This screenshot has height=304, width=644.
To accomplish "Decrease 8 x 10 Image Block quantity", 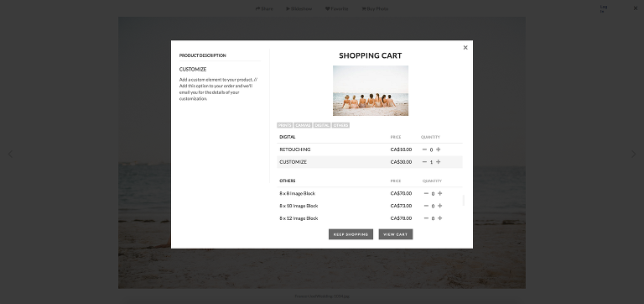I will tap(426, 206).
